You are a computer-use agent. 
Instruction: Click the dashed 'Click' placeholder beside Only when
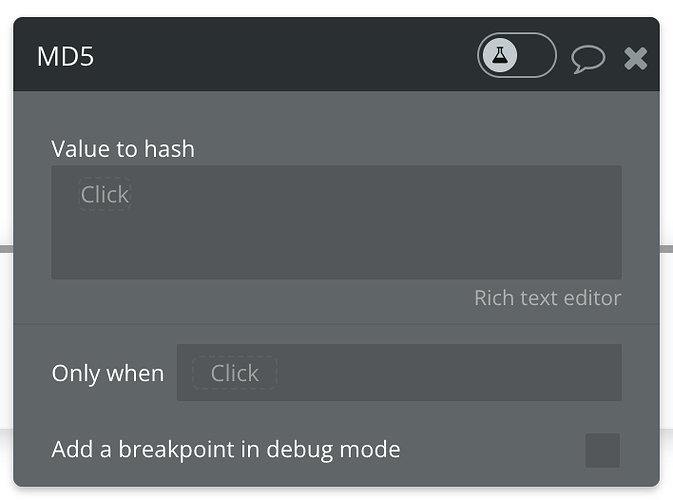point(234,373)
